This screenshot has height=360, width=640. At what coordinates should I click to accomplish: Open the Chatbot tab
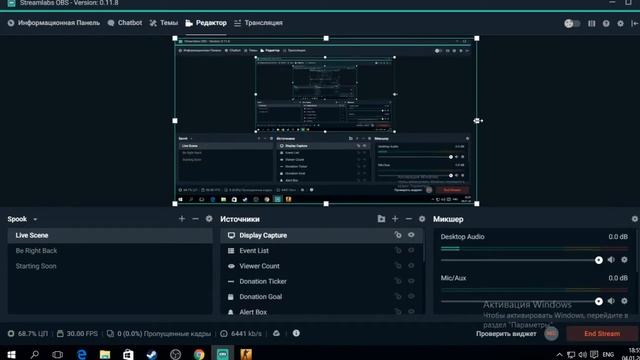[124, 23]
